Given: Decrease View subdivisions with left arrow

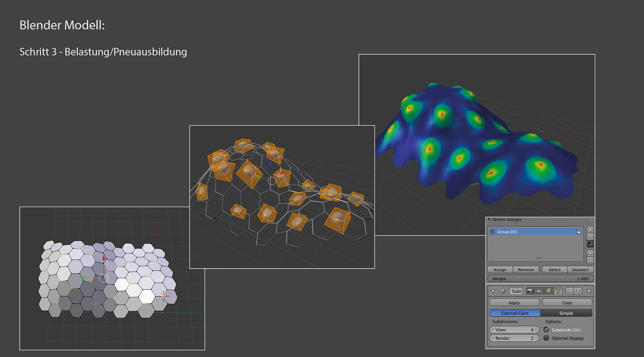Looking at the screenshot, I should pyautogui.click(x=492, y=330).
